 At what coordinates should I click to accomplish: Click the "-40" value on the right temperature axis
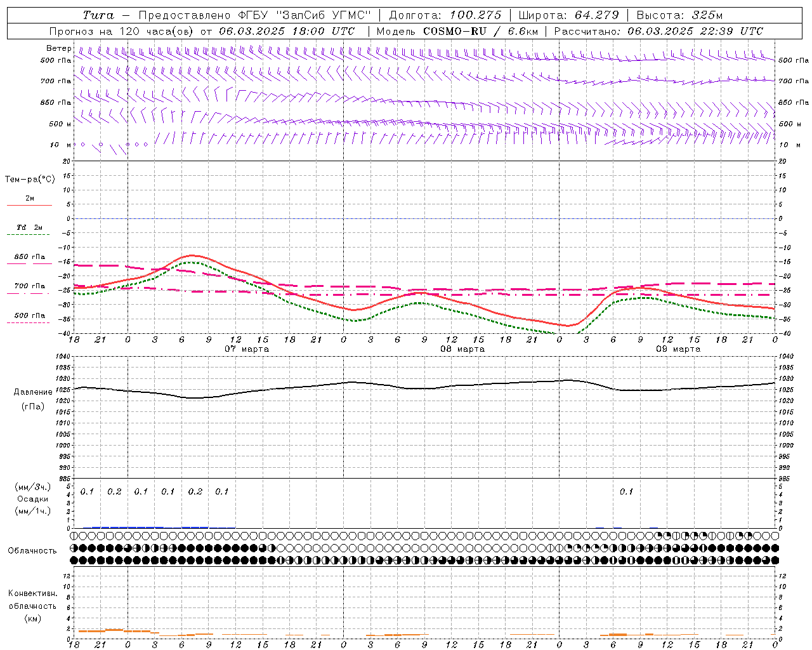coord(785,334)
